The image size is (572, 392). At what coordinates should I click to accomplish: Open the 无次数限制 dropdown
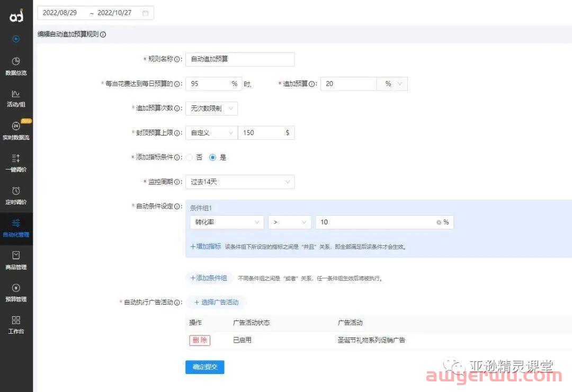211,109
